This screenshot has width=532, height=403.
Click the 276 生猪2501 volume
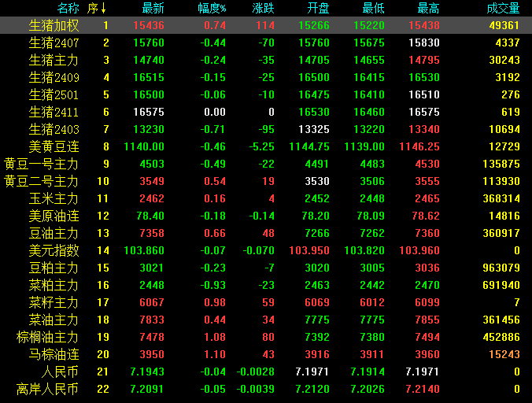(x=511, y=94)
